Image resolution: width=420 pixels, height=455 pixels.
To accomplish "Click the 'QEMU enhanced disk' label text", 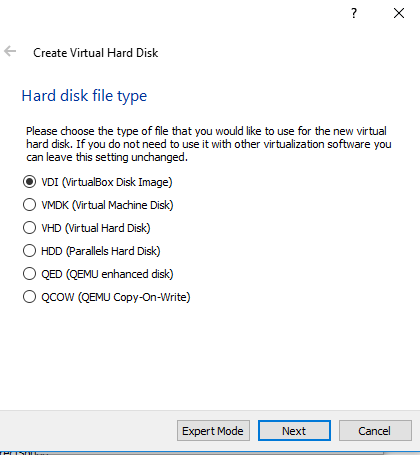I will (x=120, y=274).
